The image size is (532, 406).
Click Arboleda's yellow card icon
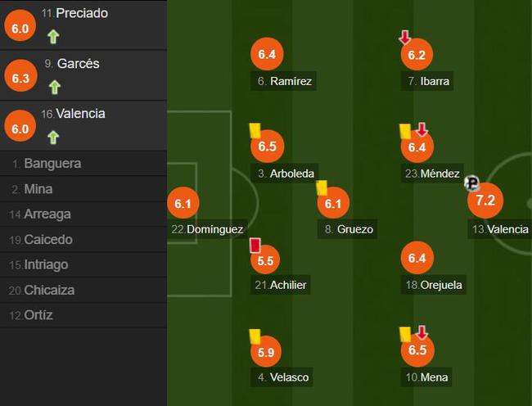click(x=255, y=131)
